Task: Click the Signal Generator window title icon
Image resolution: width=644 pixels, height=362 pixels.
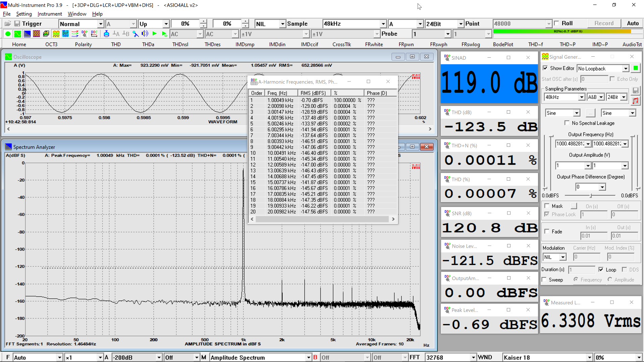Action: (x=545, y=57)
